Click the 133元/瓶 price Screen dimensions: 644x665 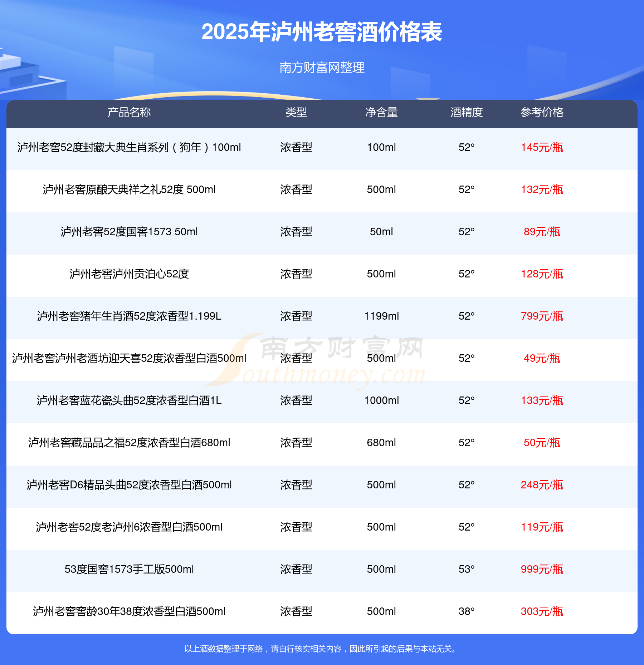click(542, 400)
